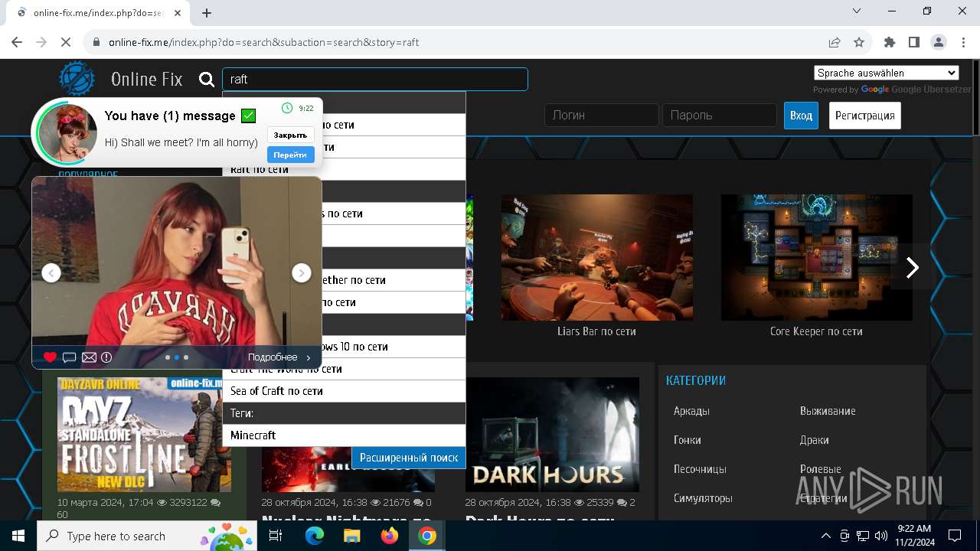Click the middle carousel dot on the popup
This screenshot has height=551, width=980.
177,357
